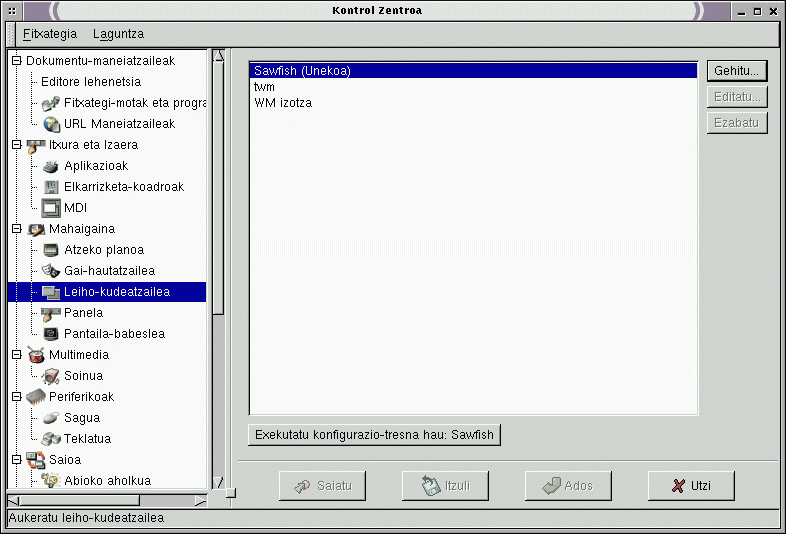Click the Panela icon

click(x=51, y=313)
